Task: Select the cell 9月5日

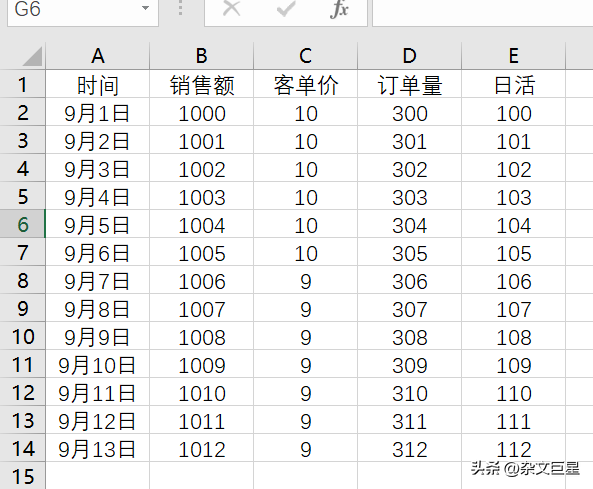Action: point(98,224)
